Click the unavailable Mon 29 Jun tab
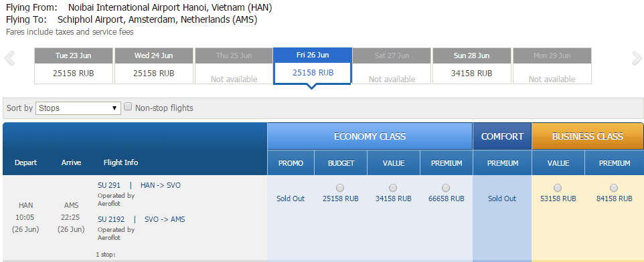Screen dimensions: 644x262 tap(552, 65)
